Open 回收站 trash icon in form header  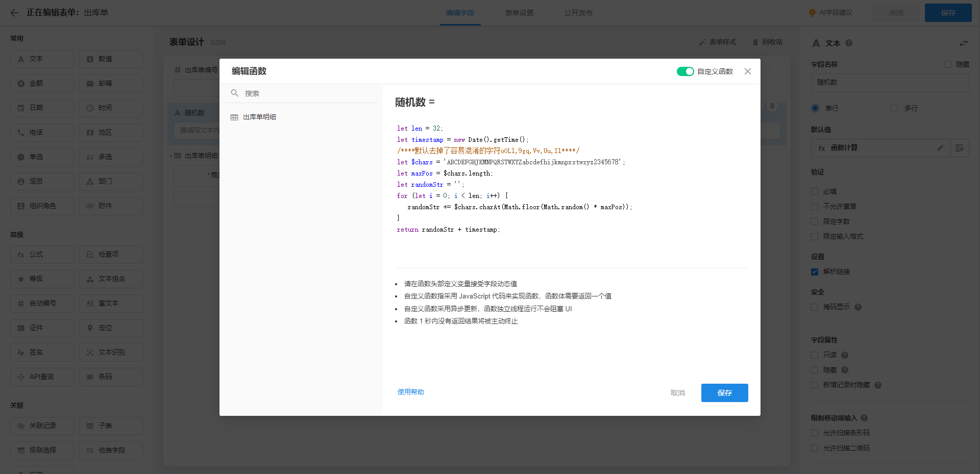click(755, 42)
